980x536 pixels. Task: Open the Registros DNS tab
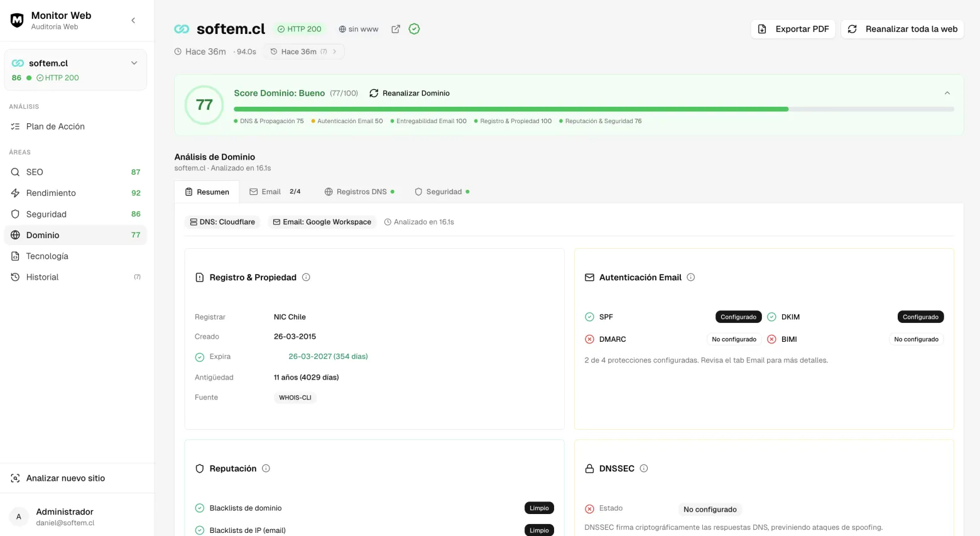tap(361, 192)
